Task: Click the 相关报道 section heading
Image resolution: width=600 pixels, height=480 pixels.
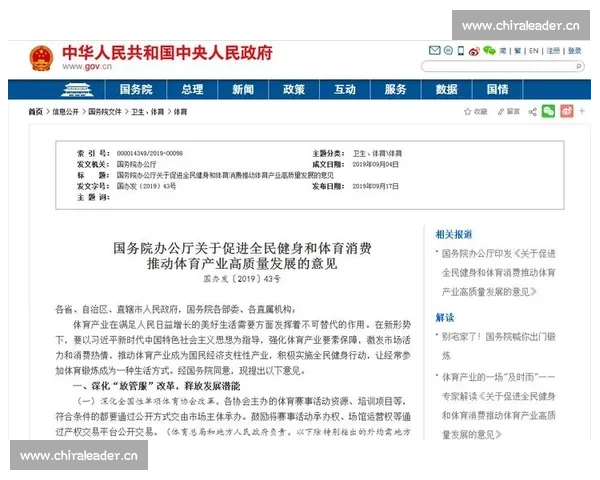Action: click(454, 234)
